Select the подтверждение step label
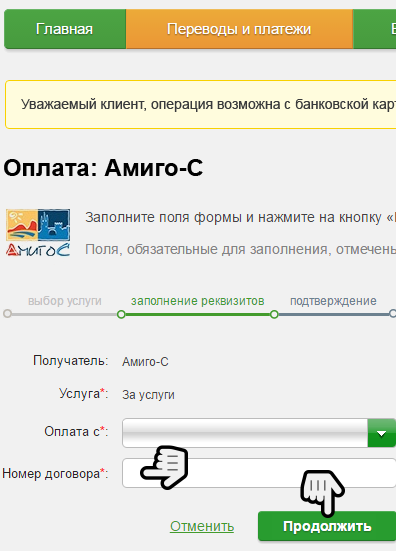 coord(333,301)
